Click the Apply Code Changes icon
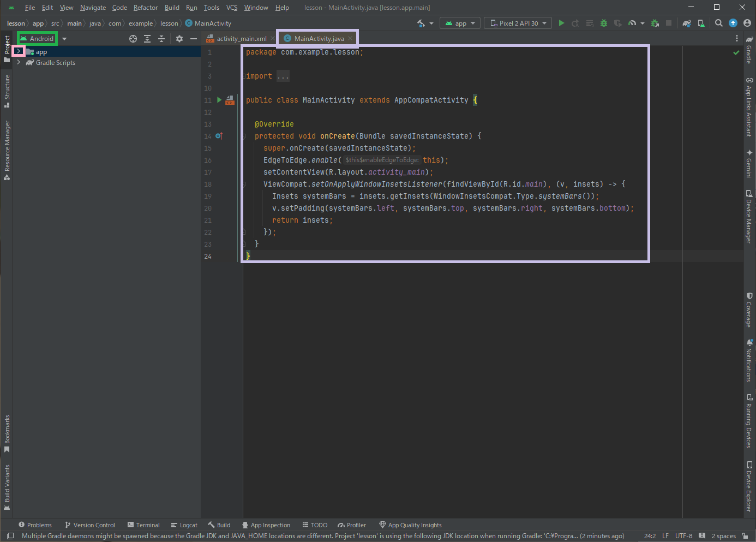Image resolution: width=756 pixels, height=542 pixels. (x=590, y=23)
